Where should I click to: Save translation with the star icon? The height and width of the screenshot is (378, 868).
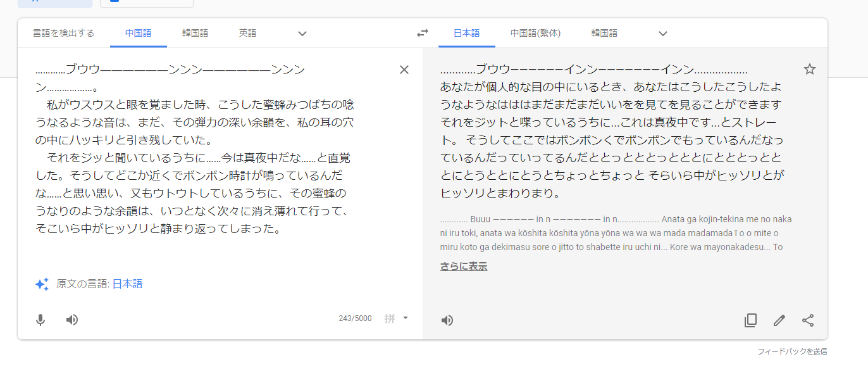click(x=809, y=70)
